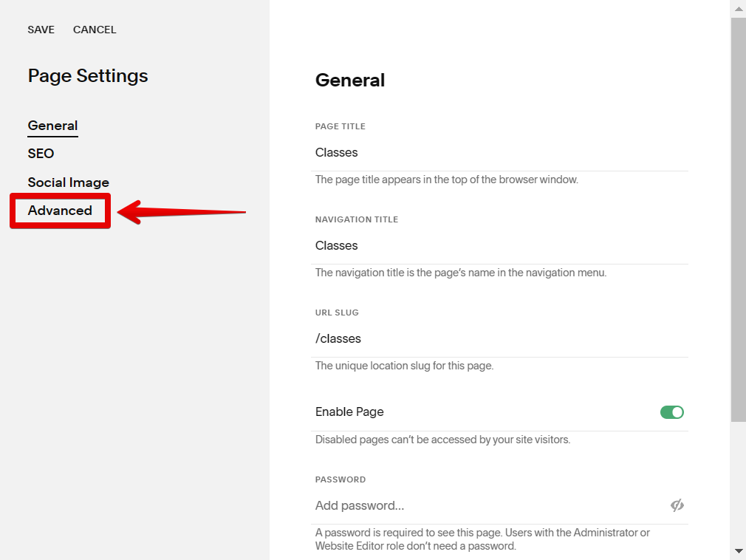Click the scrollbar down arrow
Viewport: 746px width, 560px height.
(738, 551)
